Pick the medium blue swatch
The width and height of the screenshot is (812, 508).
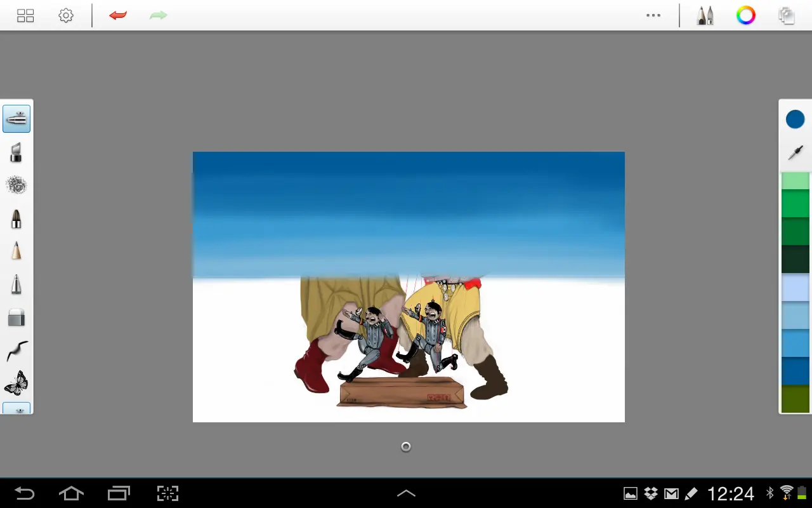796,344
